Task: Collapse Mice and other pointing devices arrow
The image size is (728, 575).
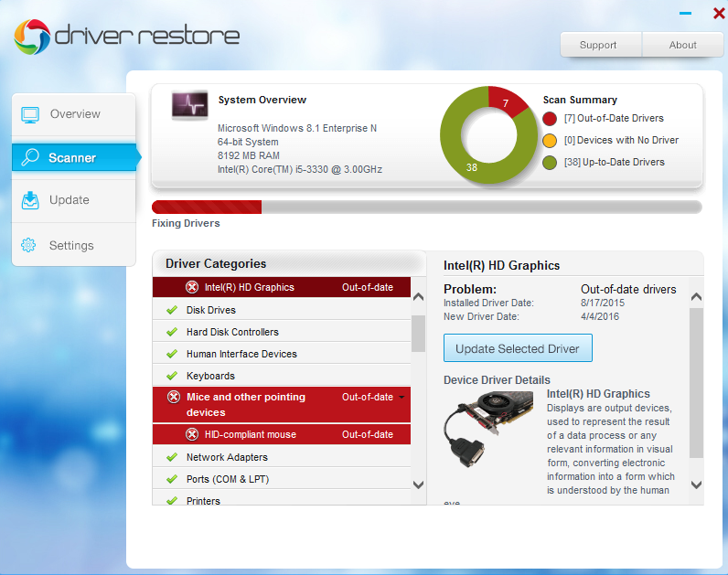Action: click(x=401, y=398)
